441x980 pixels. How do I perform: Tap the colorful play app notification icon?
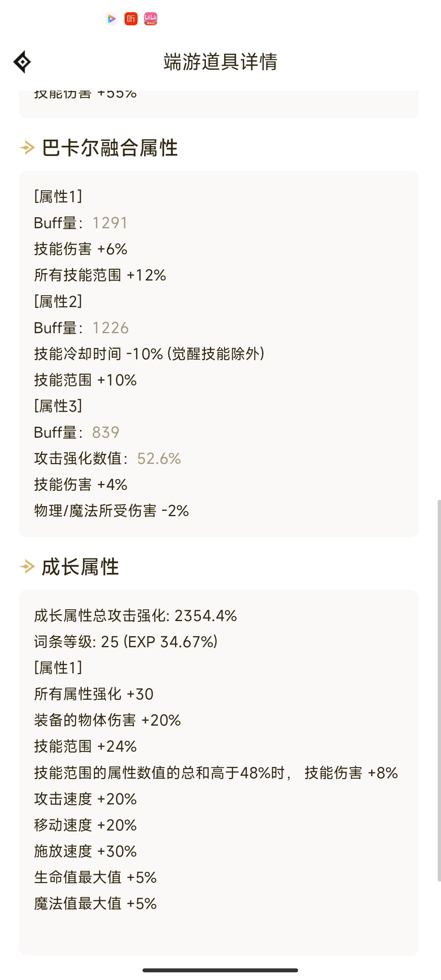(x=111, y=19)
